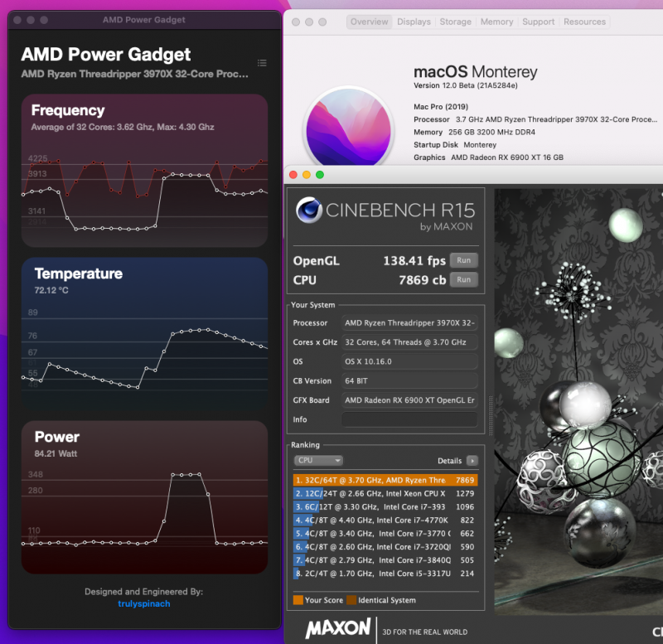Select ranking row 4 Core i7-4770K 822
The height and width of the screenshot is (644, 663).
point(385,521)
